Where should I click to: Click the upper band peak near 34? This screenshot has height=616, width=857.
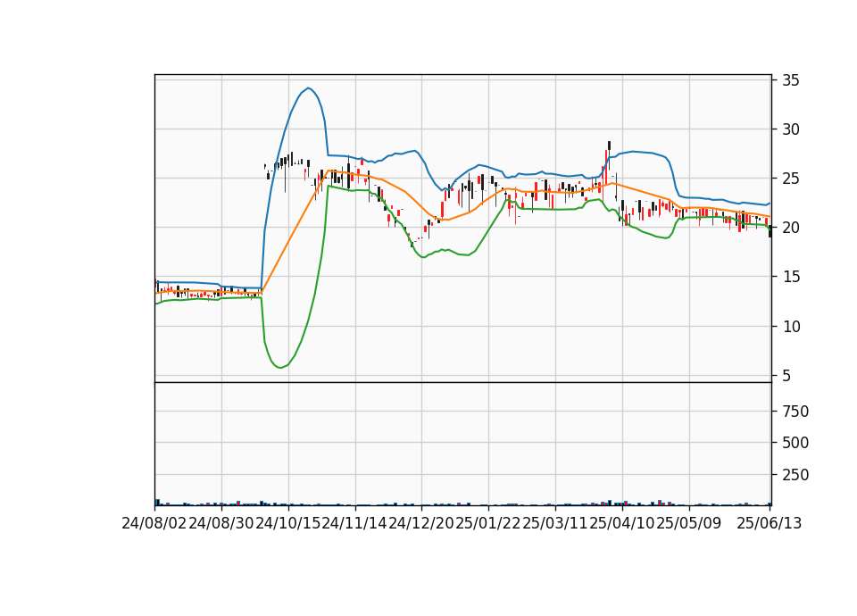coord(309,88)
